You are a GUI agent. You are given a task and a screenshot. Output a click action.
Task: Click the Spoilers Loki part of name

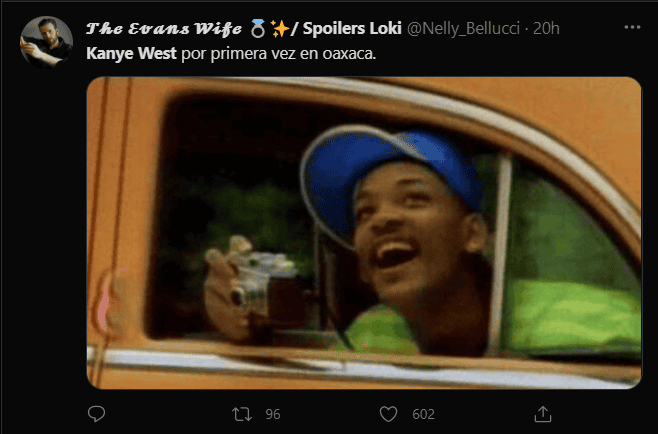[x=352, y=28]
